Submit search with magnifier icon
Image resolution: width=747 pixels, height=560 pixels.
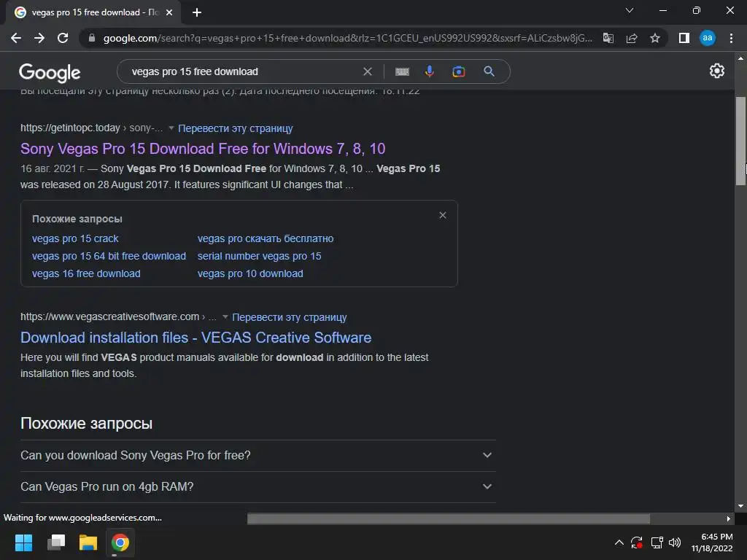[x=489, y=71]
